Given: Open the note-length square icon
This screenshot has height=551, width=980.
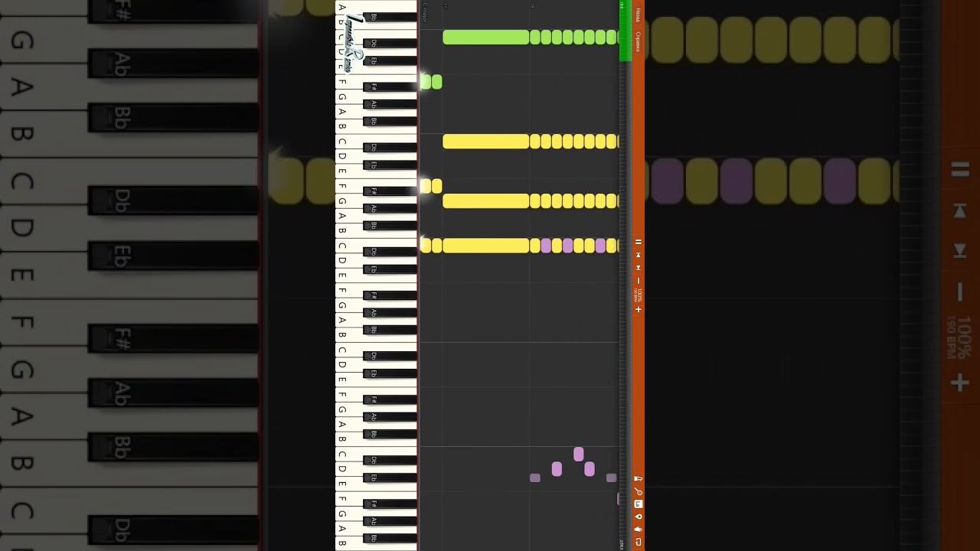Looking at the screenshot, I should click(639, 504).
